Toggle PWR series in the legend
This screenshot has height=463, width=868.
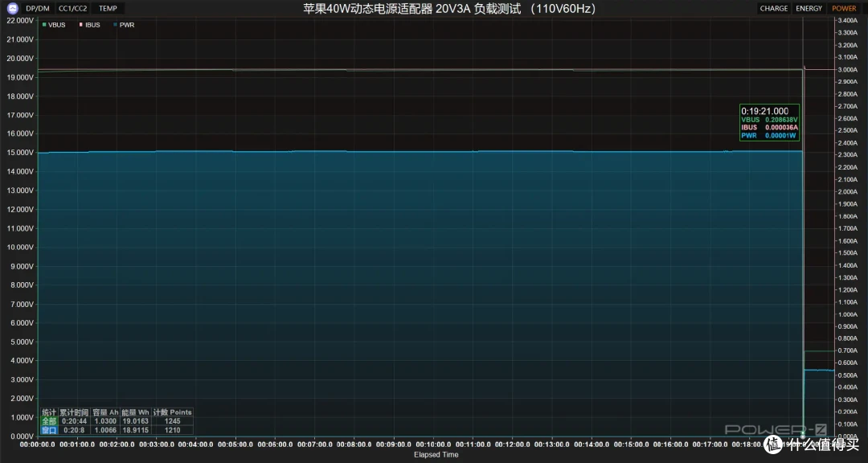click(124, 25)
